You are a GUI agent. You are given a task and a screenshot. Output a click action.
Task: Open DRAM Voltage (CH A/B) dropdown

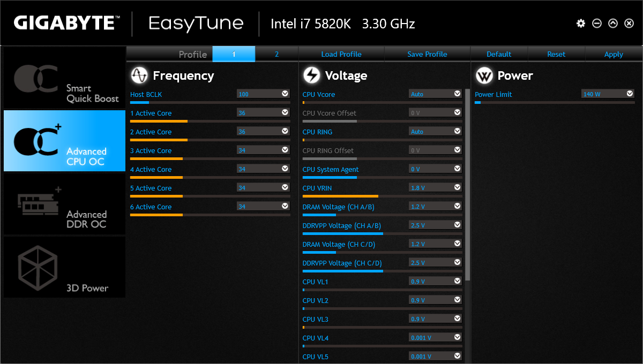click(435, 206)
